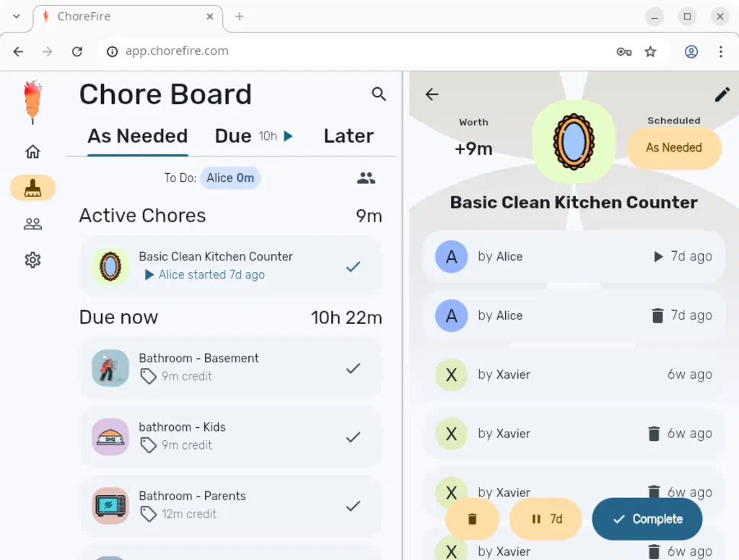Open the household members icon in sidebar
Screen dimensions: 739x560
tap(32, 223)
